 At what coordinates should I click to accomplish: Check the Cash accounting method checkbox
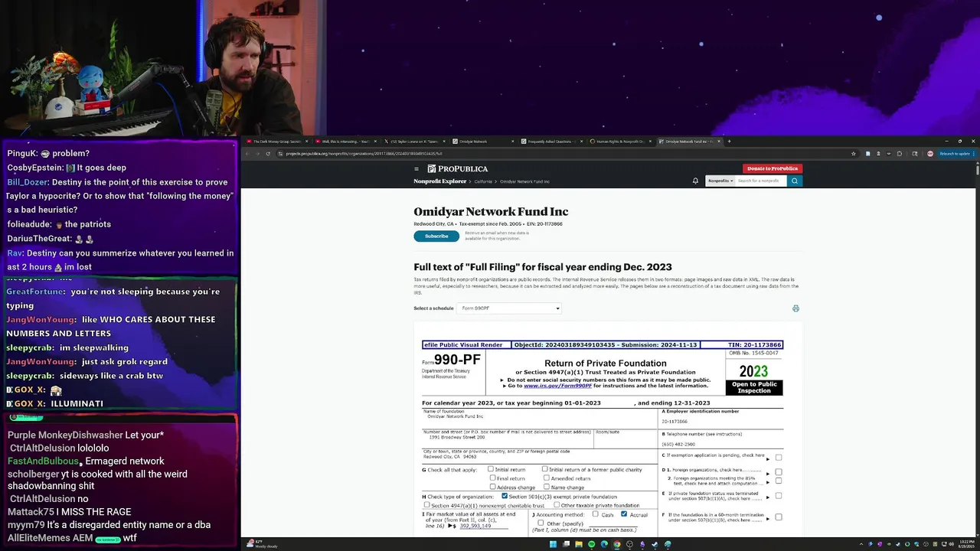point(595,514)
